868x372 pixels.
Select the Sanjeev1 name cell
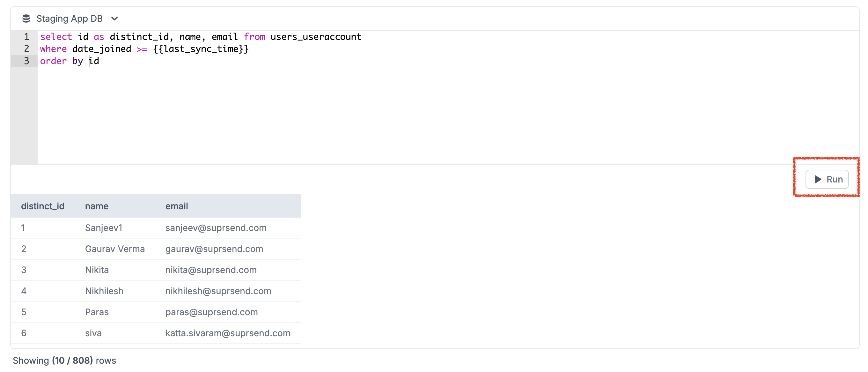pyautogui.click(x=103, y=228)
